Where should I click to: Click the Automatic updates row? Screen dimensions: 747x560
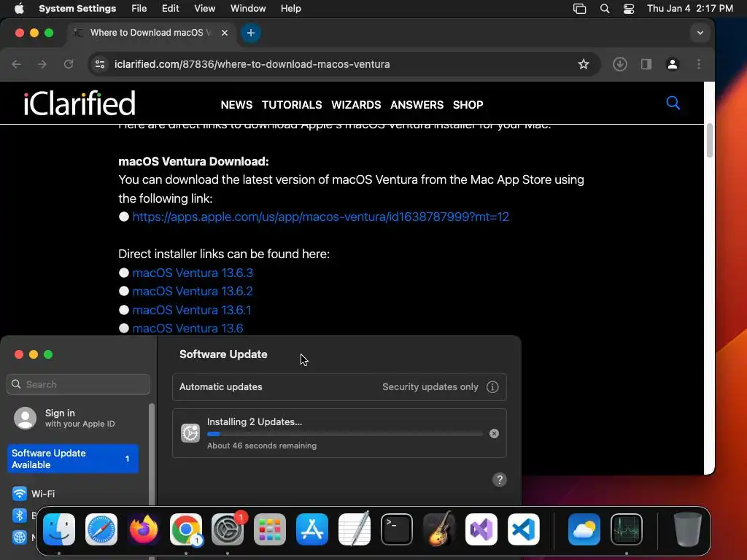339,386
